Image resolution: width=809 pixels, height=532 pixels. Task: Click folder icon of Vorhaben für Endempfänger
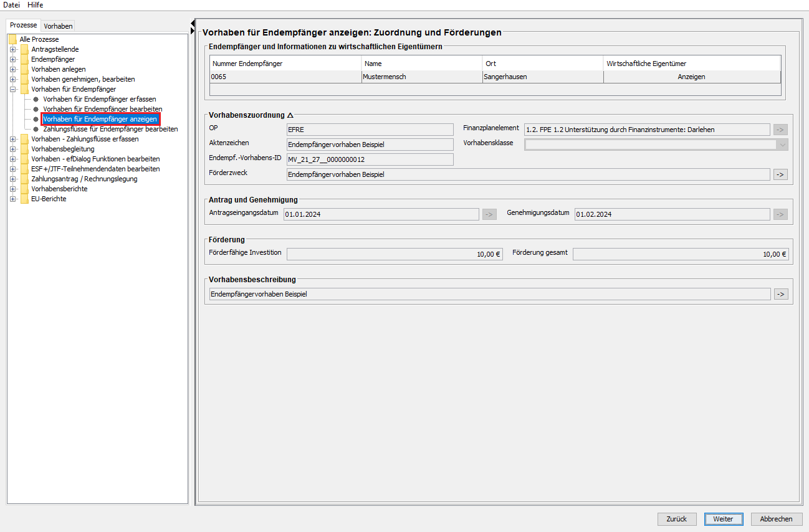coord(24,89)
